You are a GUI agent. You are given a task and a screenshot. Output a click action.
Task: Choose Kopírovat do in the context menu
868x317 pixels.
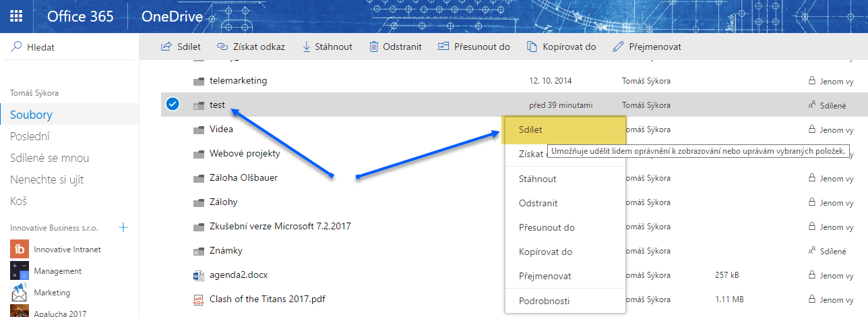(565, 252)
